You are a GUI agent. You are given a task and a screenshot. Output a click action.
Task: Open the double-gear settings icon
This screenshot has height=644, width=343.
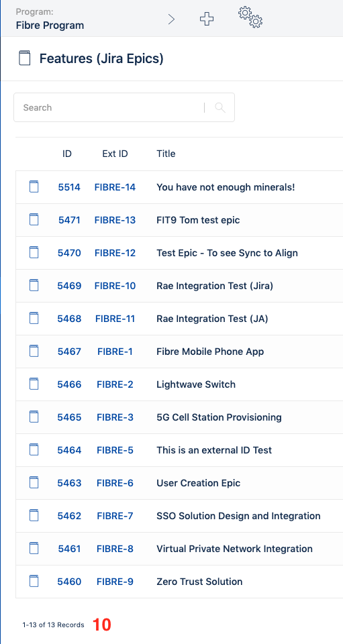(250, 17)
